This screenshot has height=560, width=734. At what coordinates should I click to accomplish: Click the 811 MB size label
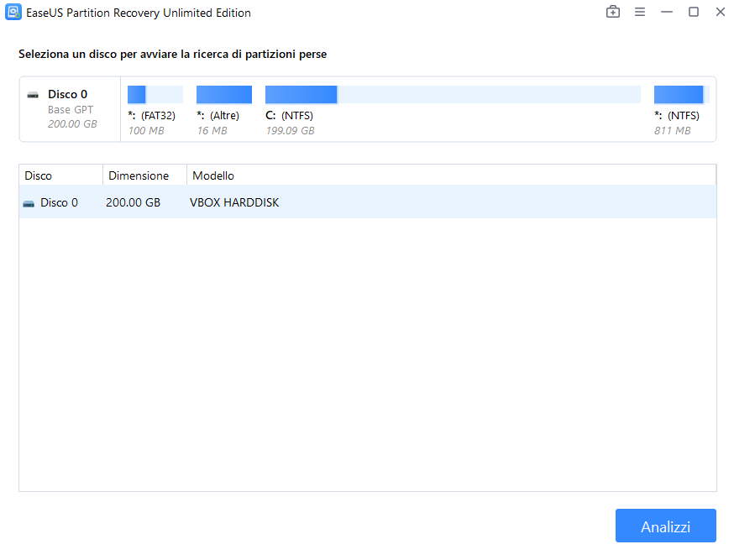[x=672, y=130]
